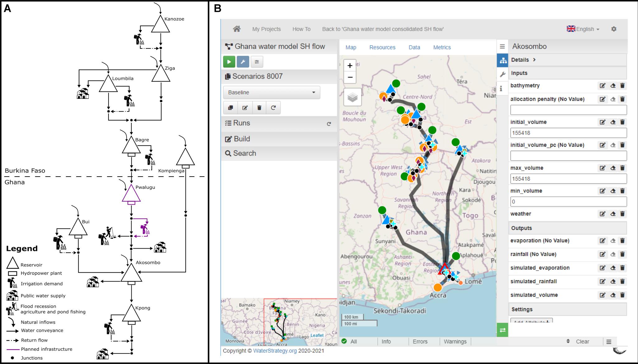Click the allocation penalty input field
Image resolution: width=638 pixels, height=364 pixels.
pos(568,110)
